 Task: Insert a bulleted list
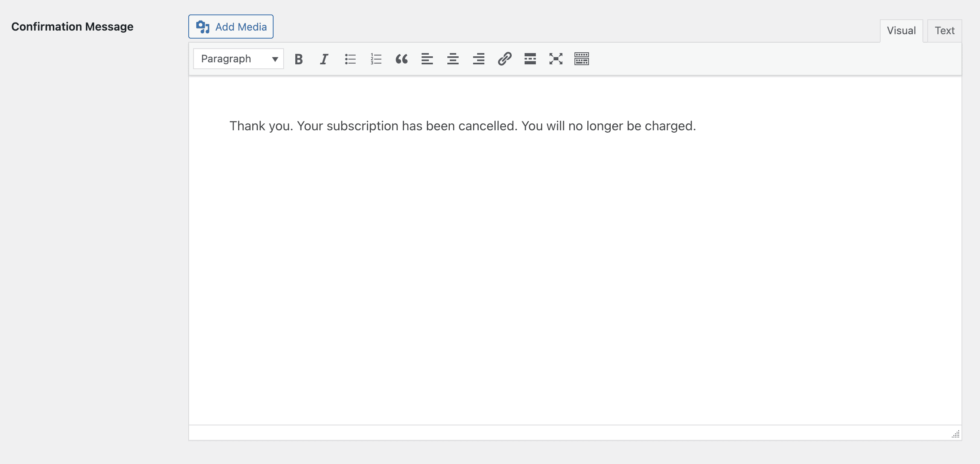(350, 59)
